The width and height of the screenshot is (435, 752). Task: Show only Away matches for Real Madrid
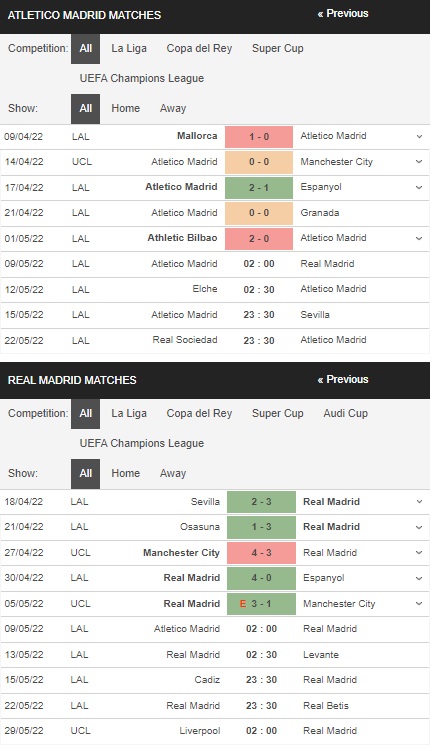pos(173,473)
